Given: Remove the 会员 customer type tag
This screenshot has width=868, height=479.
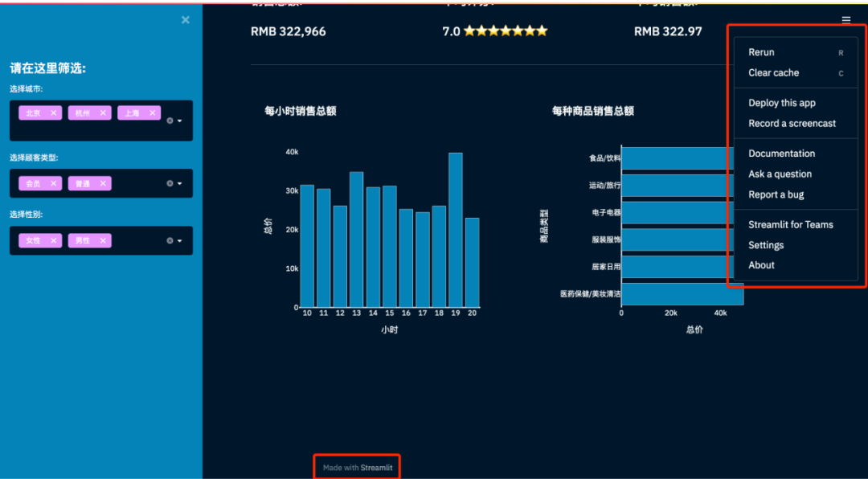Looking at the screenshot, I should pos(53,183).
